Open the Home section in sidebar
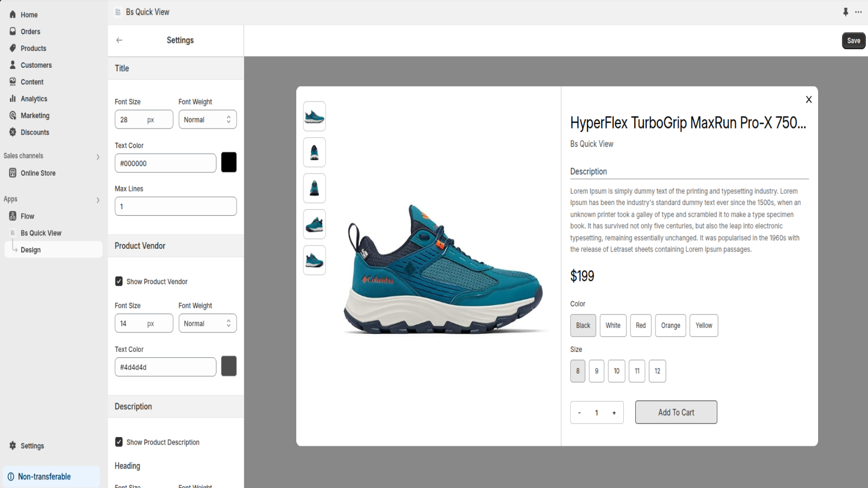This screenshot has height=488, width=868. click(29, 14)
